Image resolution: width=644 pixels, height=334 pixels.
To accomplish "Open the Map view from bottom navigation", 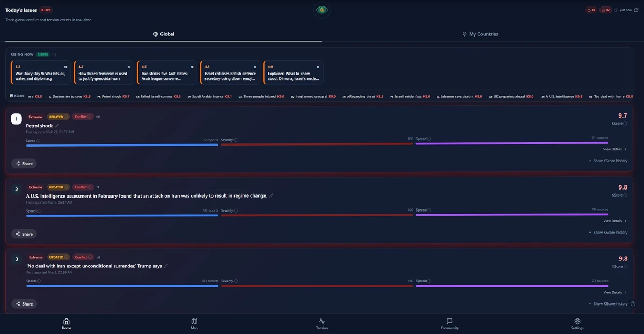I will click(194, 324).
